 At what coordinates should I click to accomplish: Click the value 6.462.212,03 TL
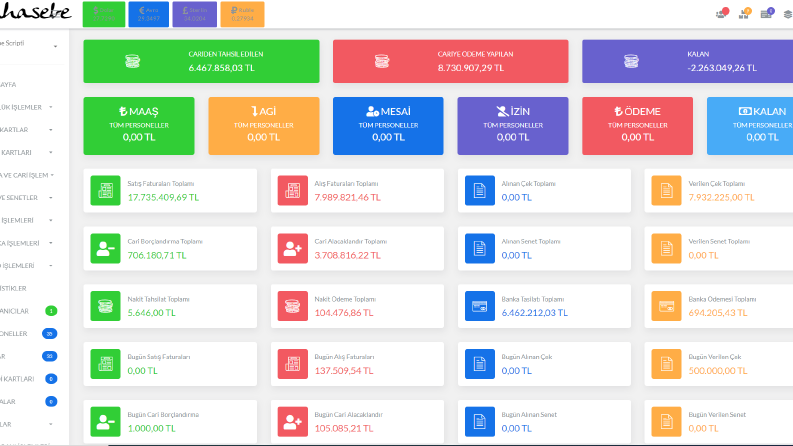(535, 313)
